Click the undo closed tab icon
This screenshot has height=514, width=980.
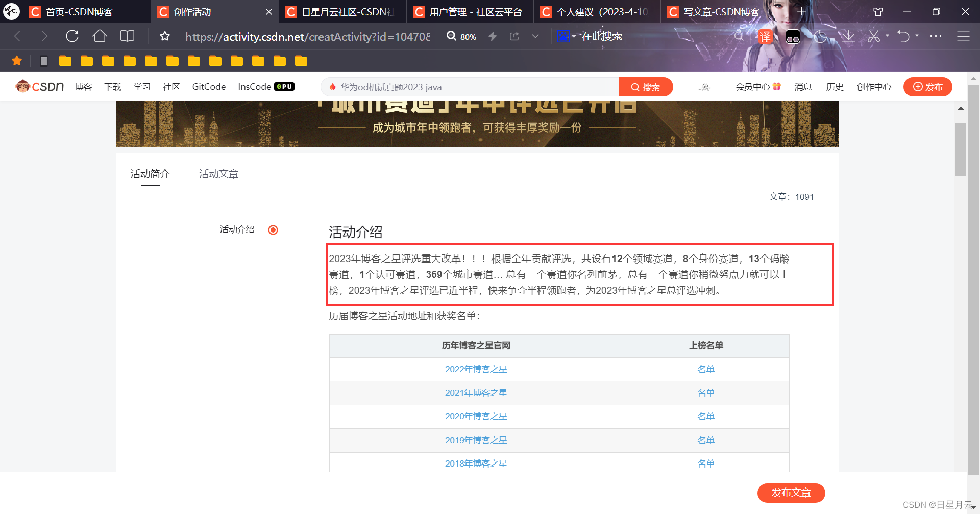[x=903, y=36]
